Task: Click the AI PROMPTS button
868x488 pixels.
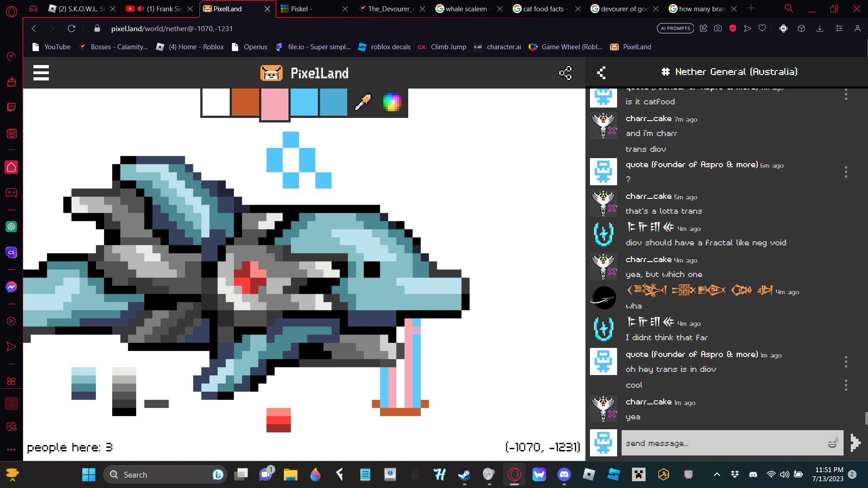Action: [675, 28]
